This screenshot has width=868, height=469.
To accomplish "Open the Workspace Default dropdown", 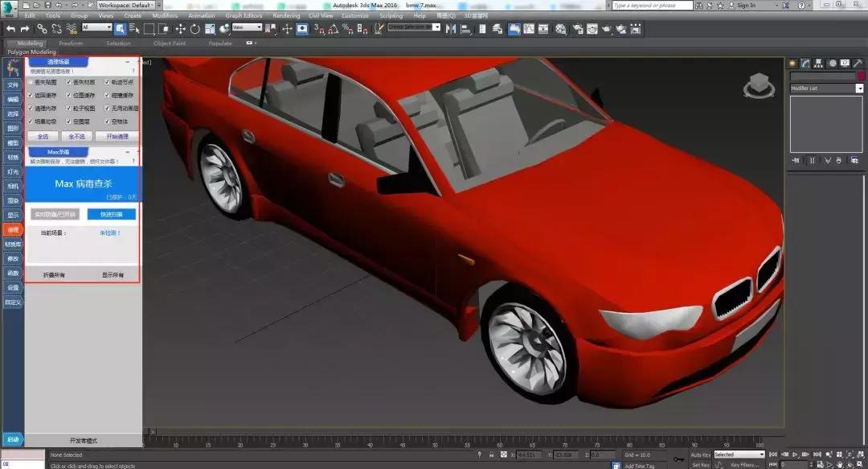I will point(125,5).
